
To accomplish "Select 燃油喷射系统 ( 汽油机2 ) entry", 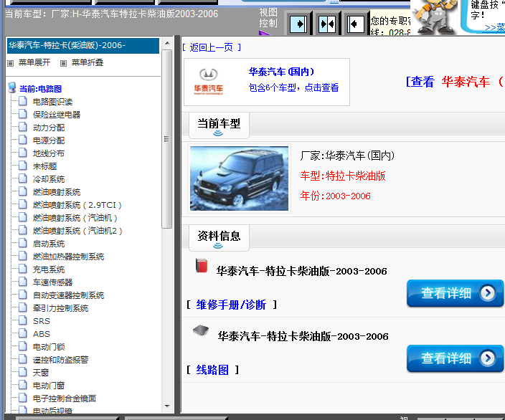I will 77,231.
